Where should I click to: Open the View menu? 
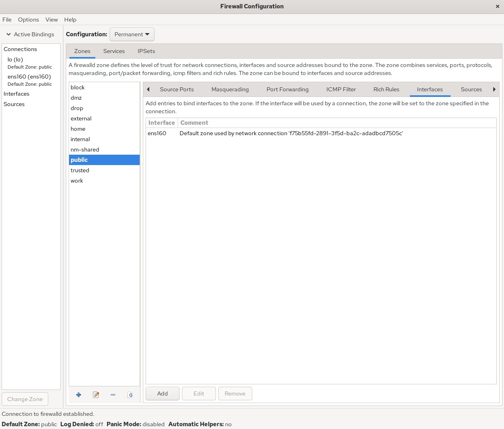click(x=51, y=20)
